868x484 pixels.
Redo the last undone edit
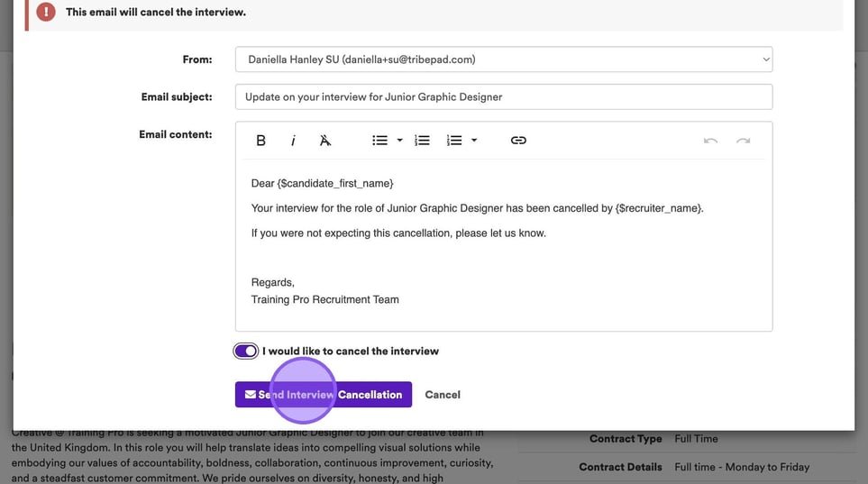(743, 141)
